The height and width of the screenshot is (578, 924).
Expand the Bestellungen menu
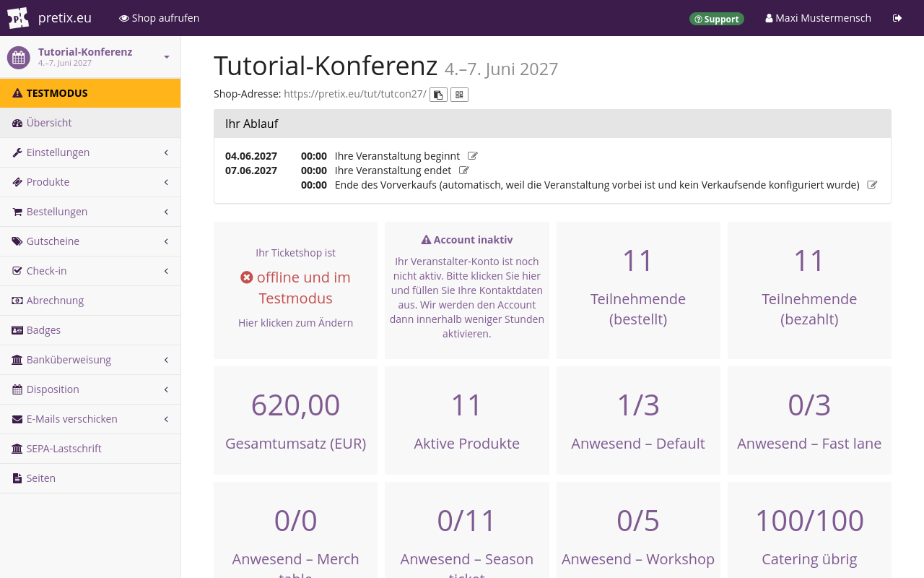click(90, 212)
